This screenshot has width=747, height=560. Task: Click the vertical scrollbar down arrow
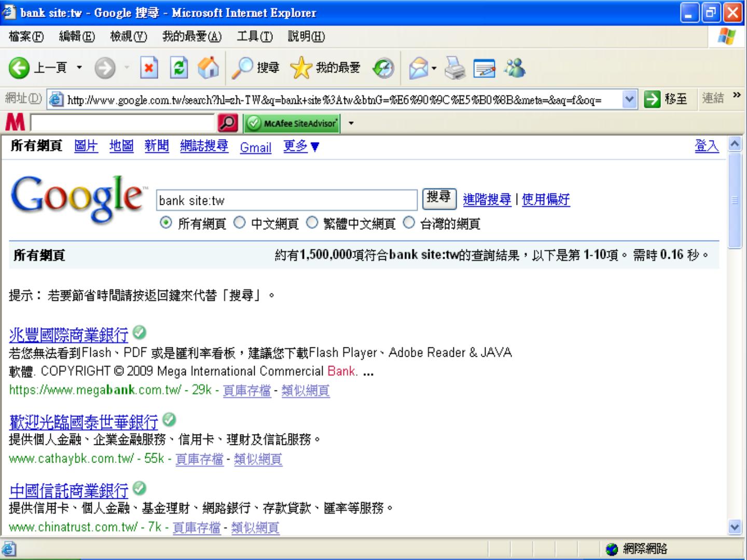[x=735, y=527]
